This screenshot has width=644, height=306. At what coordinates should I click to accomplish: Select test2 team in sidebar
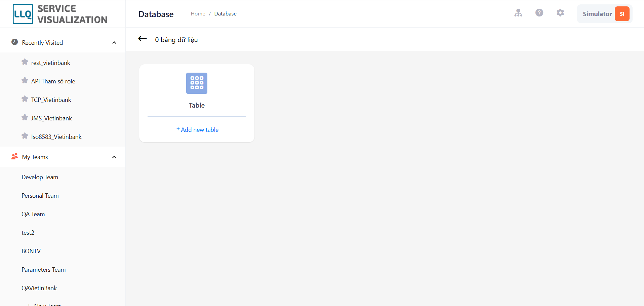[28, 233]
